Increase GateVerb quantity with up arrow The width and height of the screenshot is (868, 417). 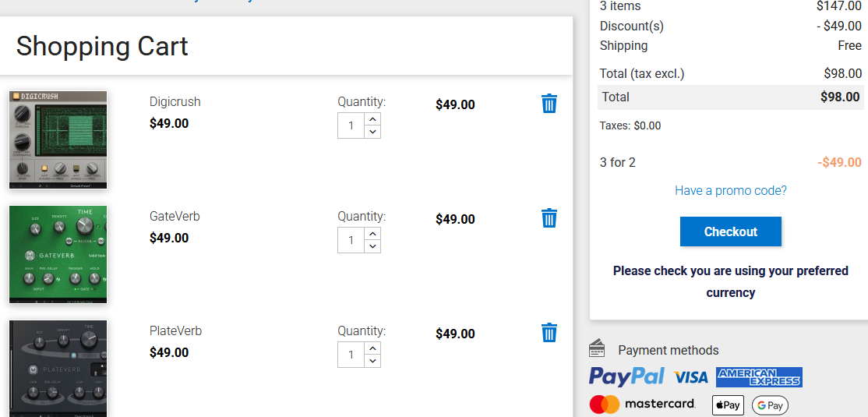372,234
